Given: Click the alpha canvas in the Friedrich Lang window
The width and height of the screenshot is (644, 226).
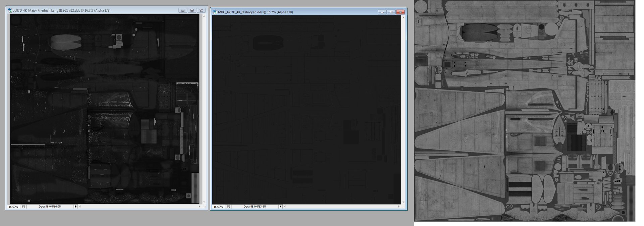Looking at the screenshot, I should pos(104,109).
